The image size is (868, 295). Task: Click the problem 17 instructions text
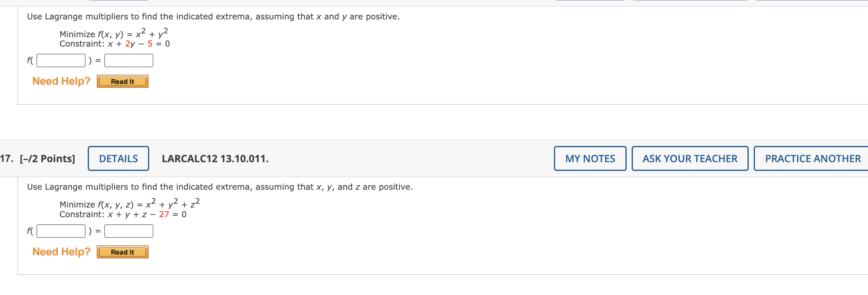219,187
